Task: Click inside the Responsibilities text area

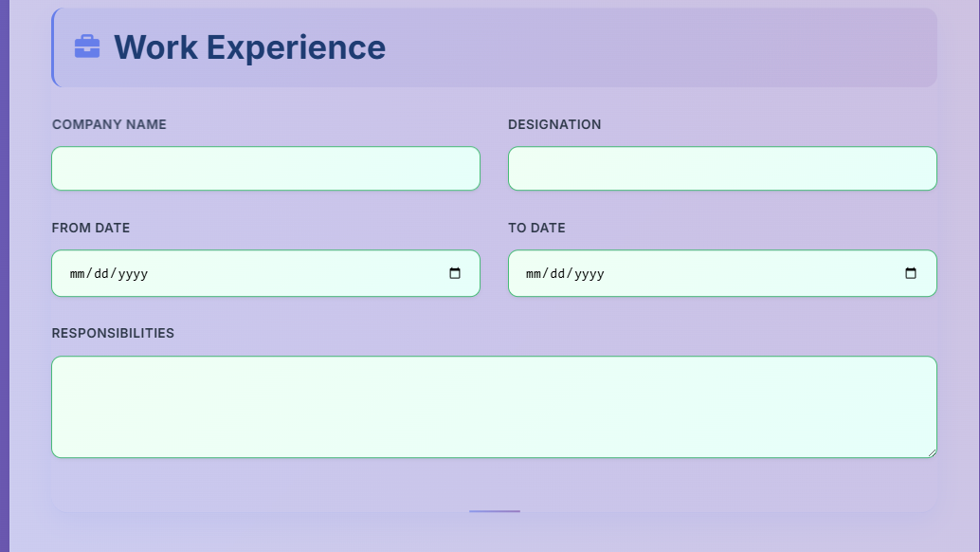Action: pos(495,407)
